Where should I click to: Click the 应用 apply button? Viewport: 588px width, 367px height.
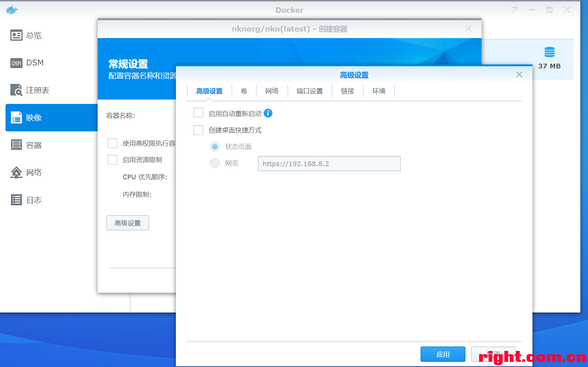(443, 354)
